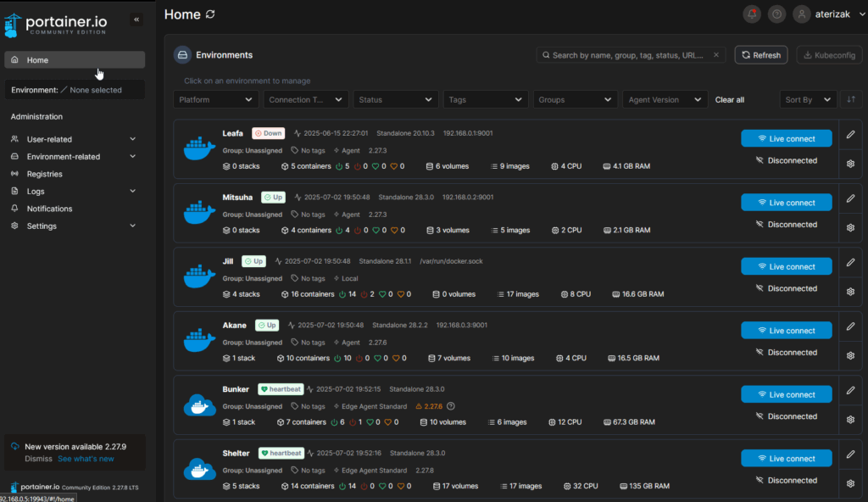868x502 pixels.
Task: Click the Up status badge on Jill
Action: [x=254, y=261]
